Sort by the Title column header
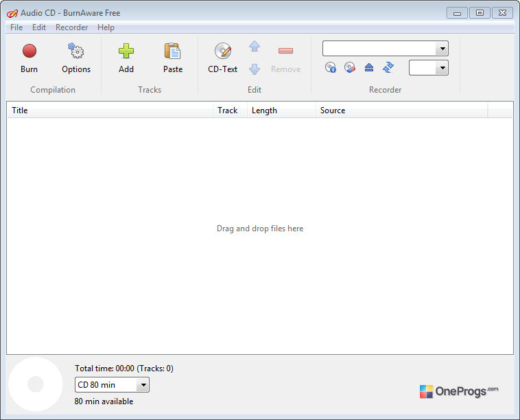Screen dimensions: 520x420 (110, 110)
